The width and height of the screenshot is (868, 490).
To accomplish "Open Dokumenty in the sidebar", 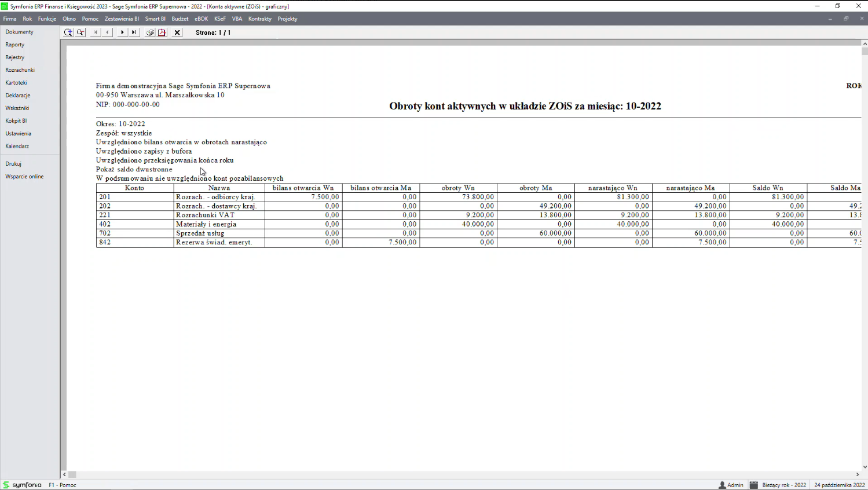I will pos(20,32).
